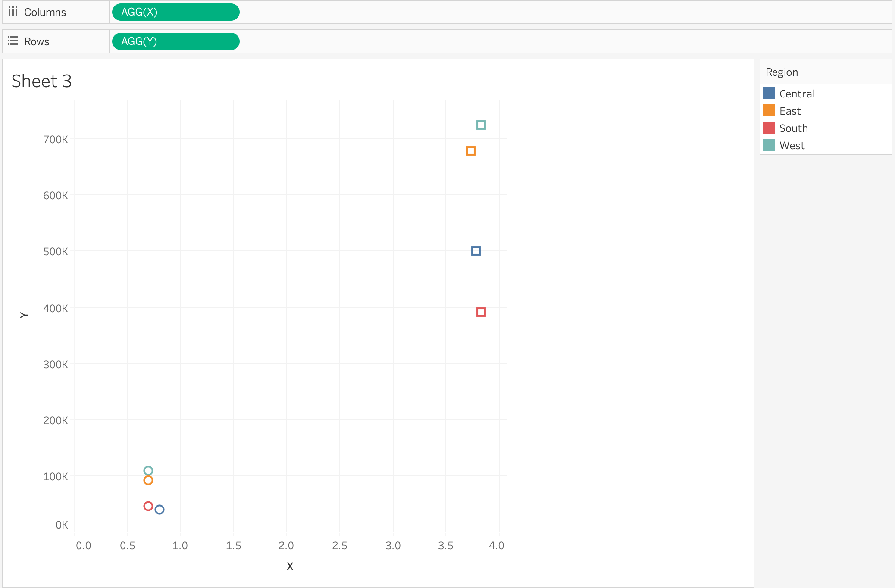Click the West color swatch in legend
The image size is (895, 588).
(769, 145)
